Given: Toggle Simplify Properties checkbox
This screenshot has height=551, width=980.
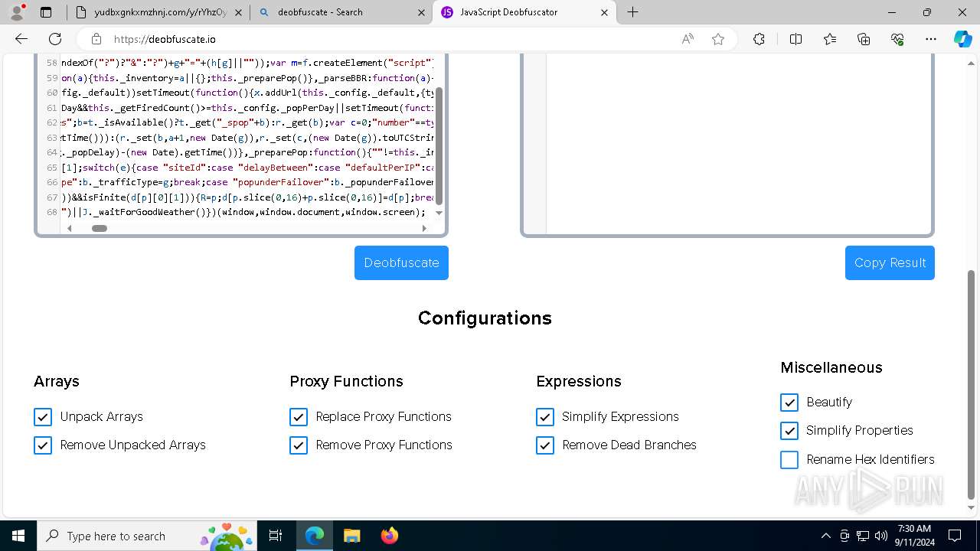Looking at the screenshot, I should click(789, 431).
